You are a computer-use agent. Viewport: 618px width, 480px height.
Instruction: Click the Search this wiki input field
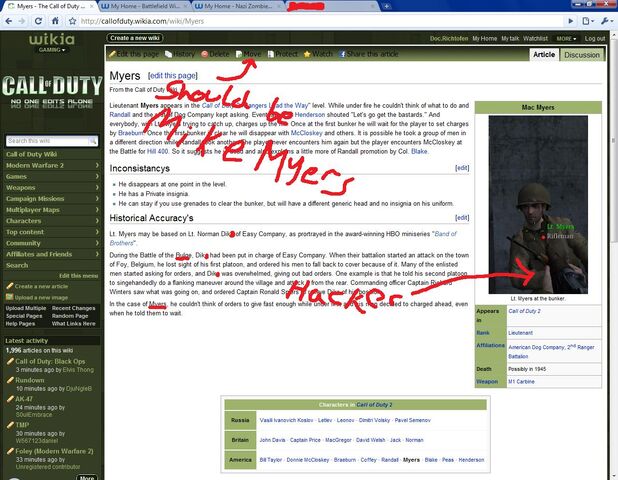click(48, 141)
